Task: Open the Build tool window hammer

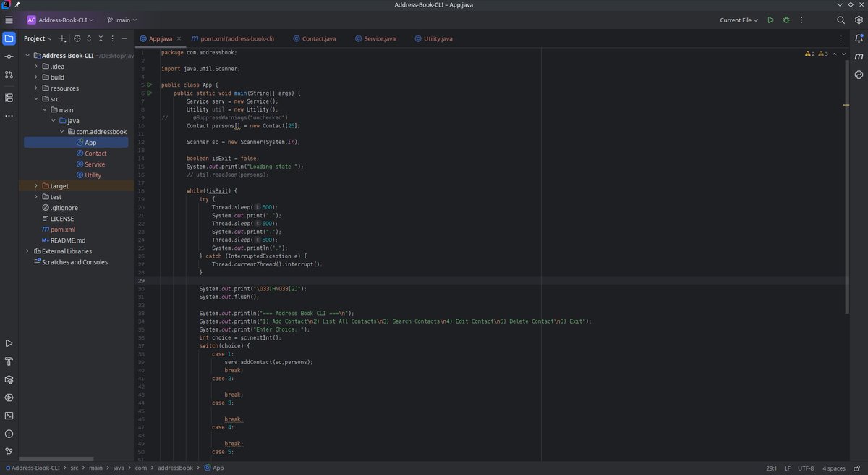Action: (9, 361)
